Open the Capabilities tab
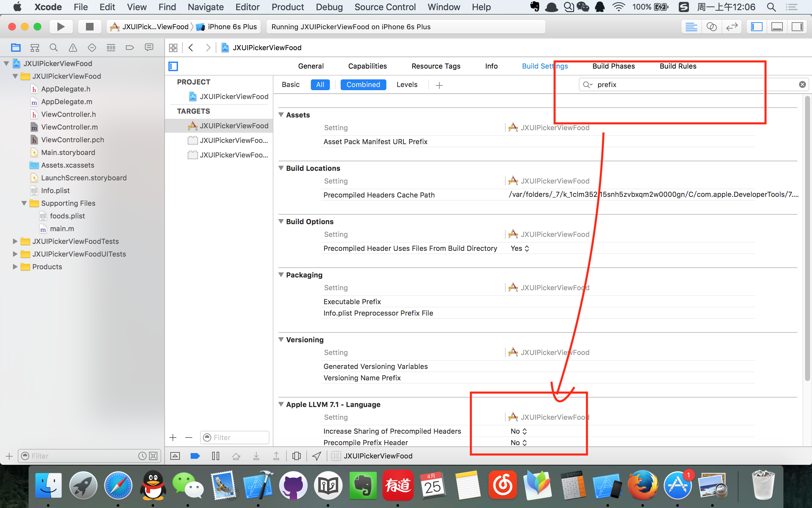This screenshot has width=812, height=508. pyautogui.click(x=367, y=66)
